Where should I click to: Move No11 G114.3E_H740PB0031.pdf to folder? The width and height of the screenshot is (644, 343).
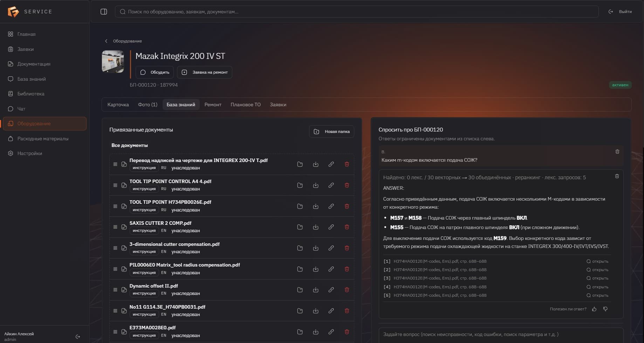click(300, 311)
